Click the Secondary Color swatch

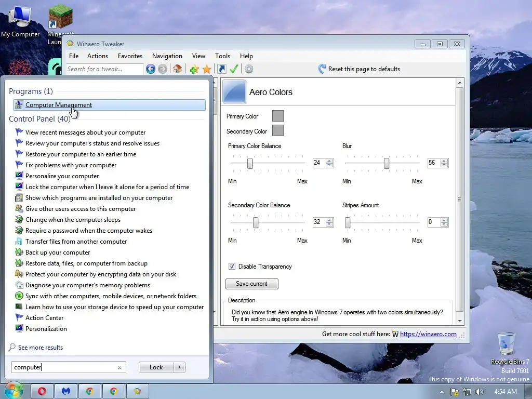278,130
